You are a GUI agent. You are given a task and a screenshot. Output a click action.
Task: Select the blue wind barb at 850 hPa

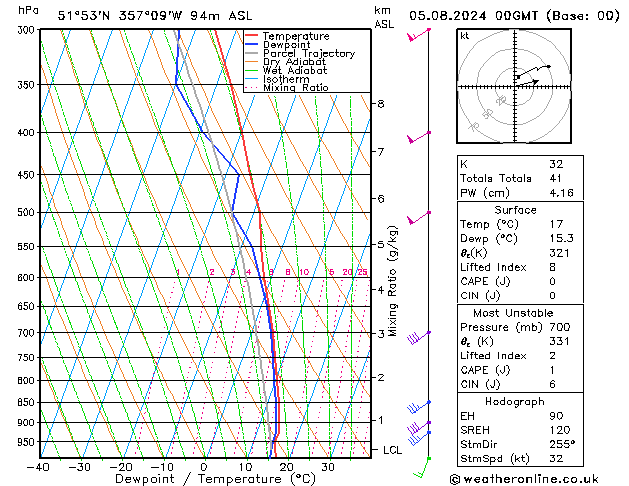tap(418, 406)
